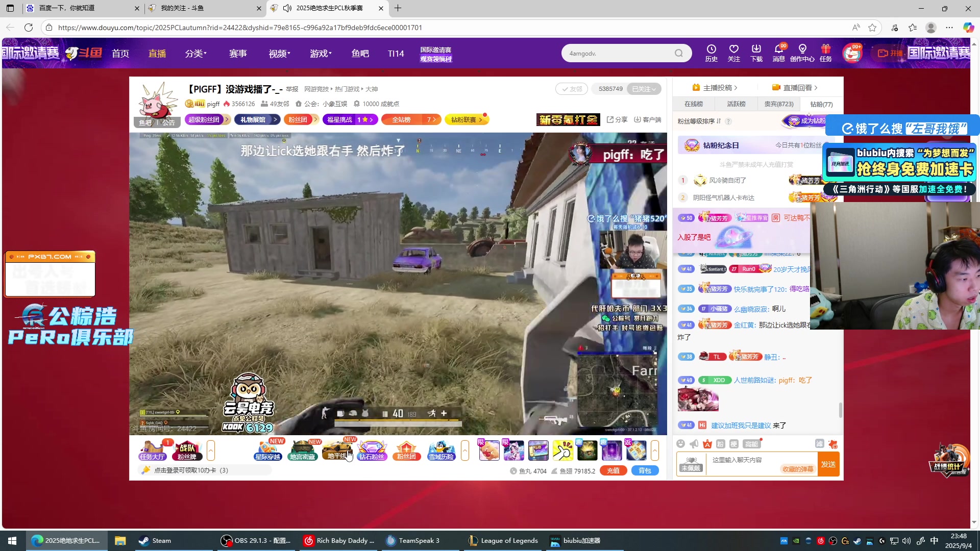
Task: Click the 分享 share icon
Action: pos(617,119)
